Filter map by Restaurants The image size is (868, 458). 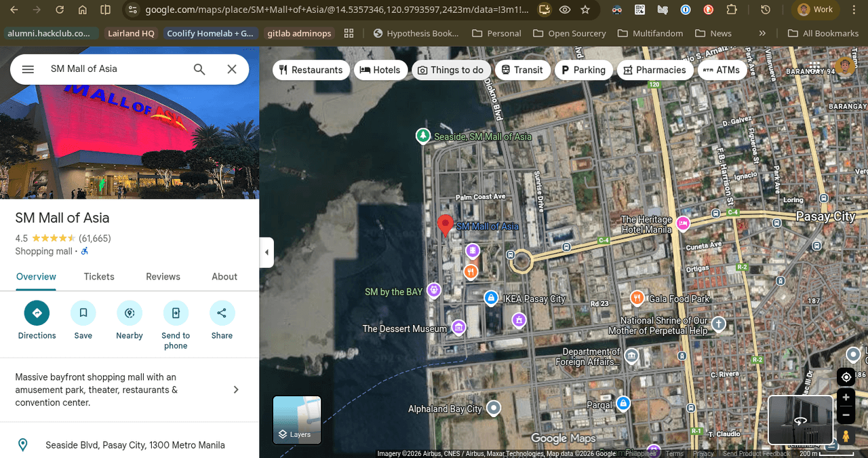[311, 70]
